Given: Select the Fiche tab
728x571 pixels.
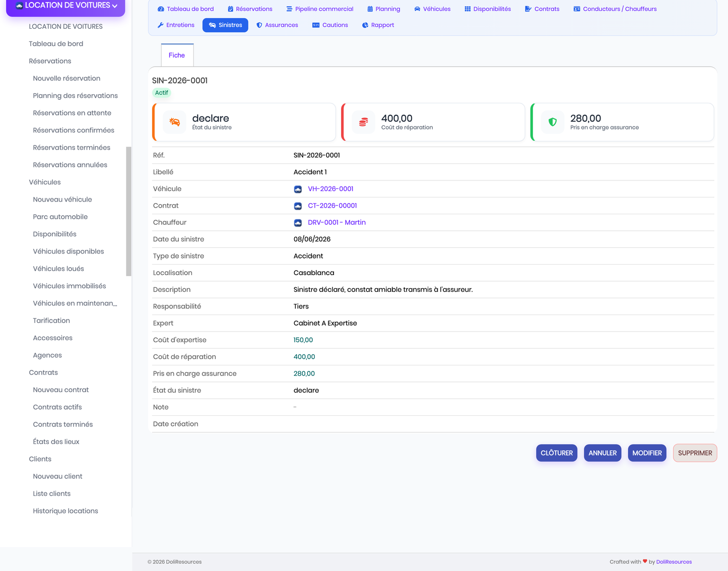Looking at the screenshot, I should pyautogui.click(x=177, y=55).
